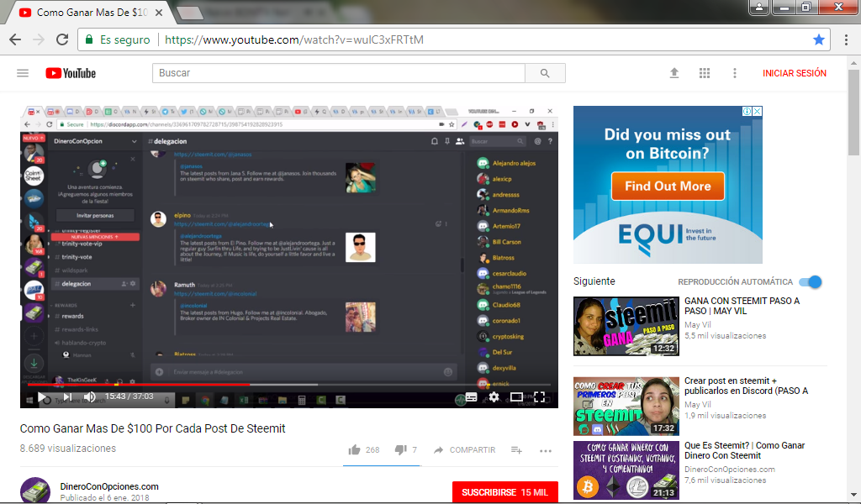Open the YouTube guide hamburger menu
This screenshot has width=861, height=504.
tap(23, 73)
